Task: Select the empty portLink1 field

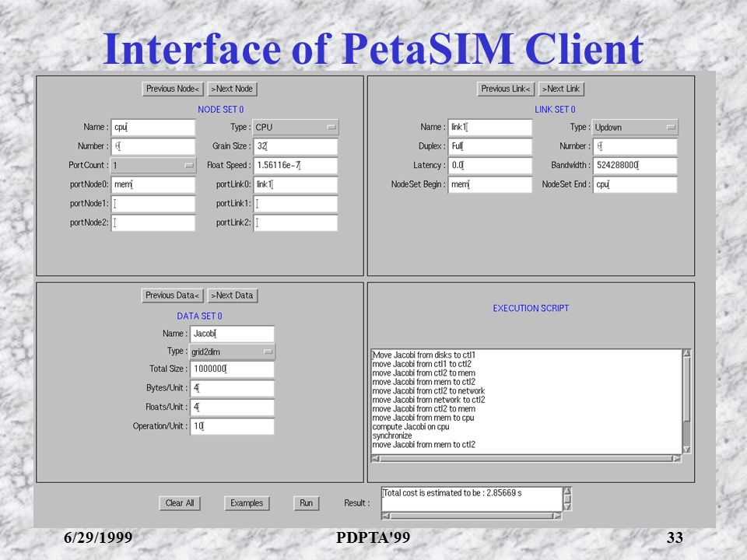Action: (296, 204)
